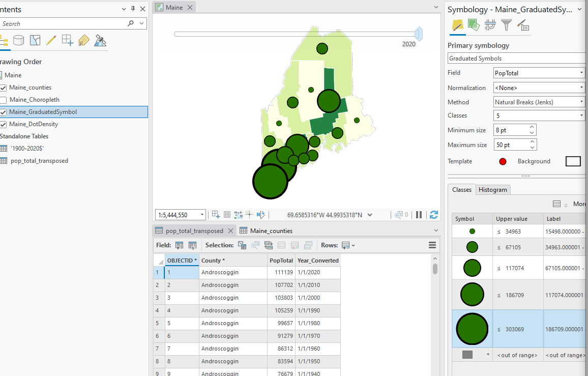Screen dimensions: 588x376
Task: Open the PopTotal field dropdown
Action: coord(581,73)
